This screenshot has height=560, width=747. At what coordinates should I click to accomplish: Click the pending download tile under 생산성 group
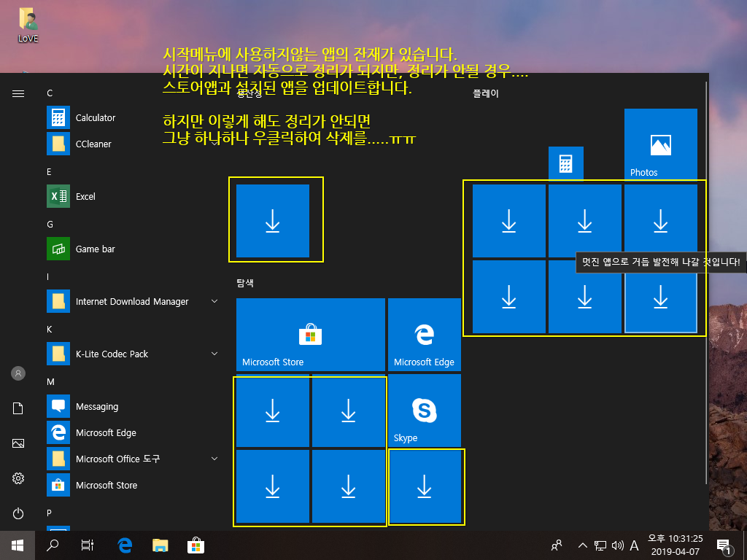pos(273,221)
